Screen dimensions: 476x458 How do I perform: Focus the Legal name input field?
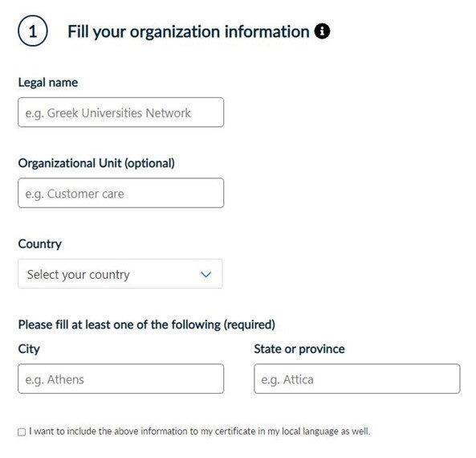pos(121,112)
